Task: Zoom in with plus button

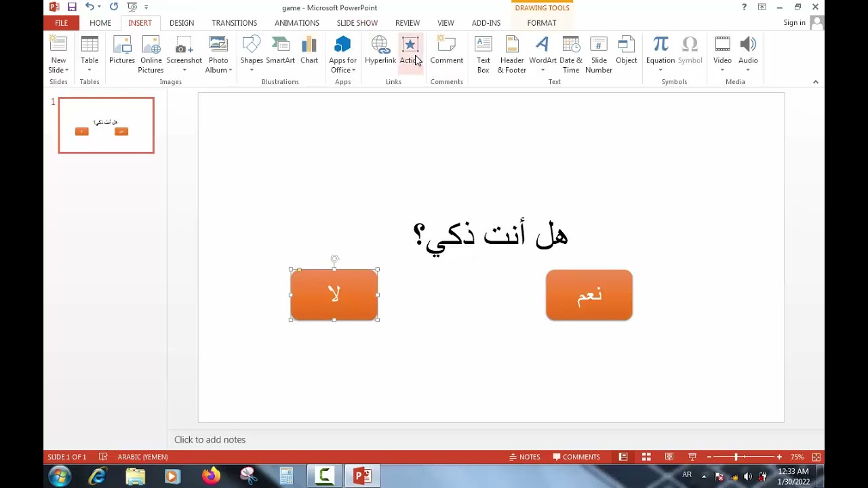Action: click(x=779, y=457)
